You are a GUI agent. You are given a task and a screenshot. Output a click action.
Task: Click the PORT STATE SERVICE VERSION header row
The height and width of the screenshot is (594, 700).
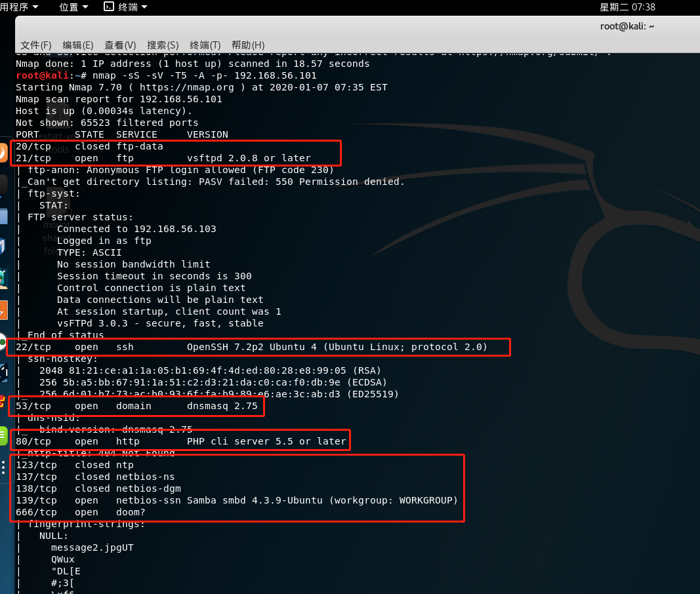pos(122,134)
